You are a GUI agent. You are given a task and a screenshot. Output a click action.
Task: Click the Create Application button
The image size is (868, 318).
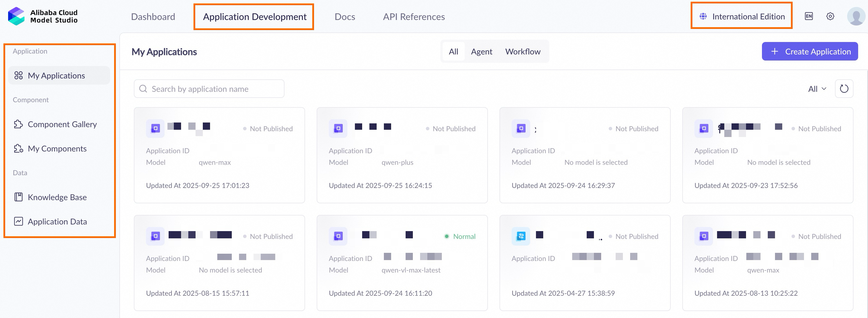[x=809, y=52]
